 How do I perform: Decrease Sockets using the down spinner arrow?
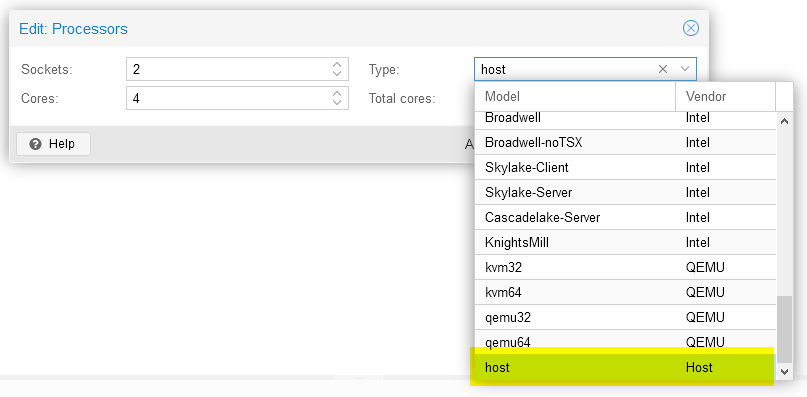coord(337,74)
